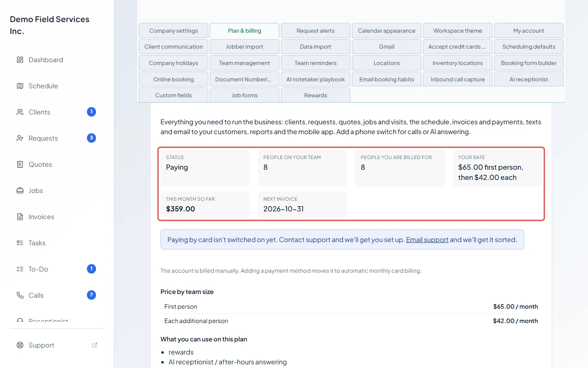Switch to the Rewards tab
Image resolution: width=588 pixels, height=368 pixels.
[316, 95]
